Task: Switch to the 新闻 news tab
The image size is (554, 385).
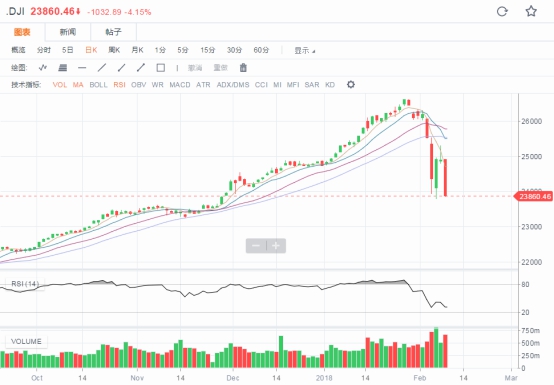Action: coord(68,32)
